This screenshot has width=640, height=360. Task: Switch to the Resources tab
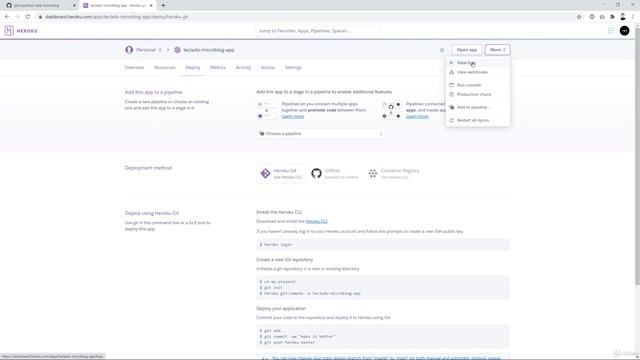(165, 67)
